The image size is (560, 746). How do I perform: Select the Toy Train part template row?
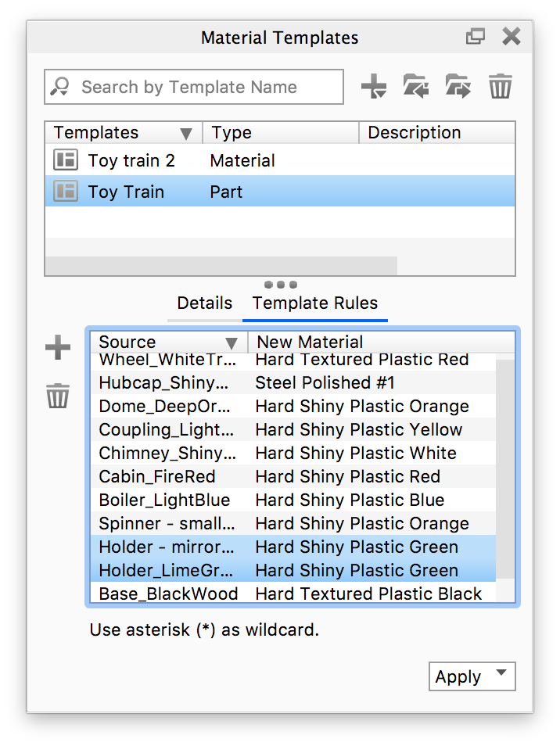(x=235, y=192)
